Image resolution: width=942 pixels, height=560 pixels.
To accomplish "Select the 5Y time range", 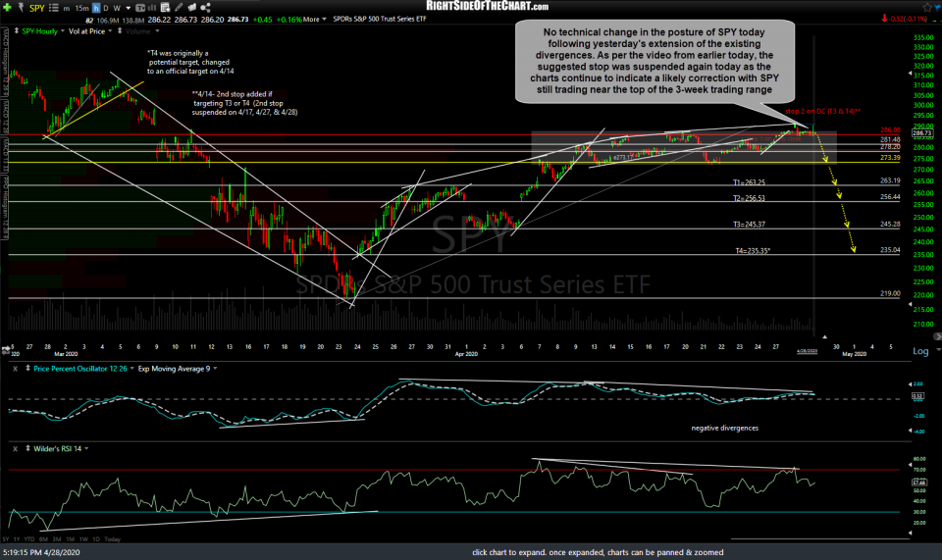I will 6,539.
